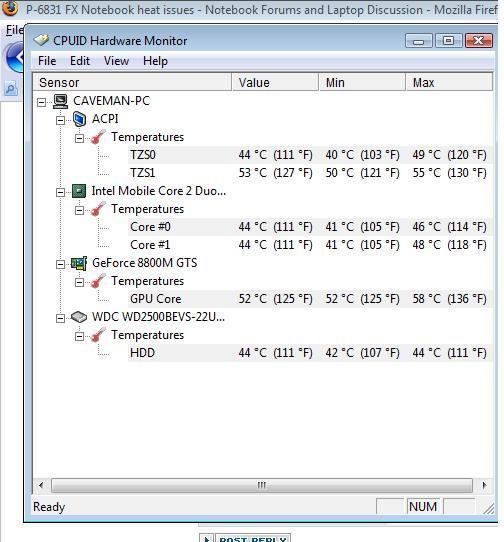Click the scrollbar left arrow
The width and height of the screenshot is (504, 542).
(41, 485)
